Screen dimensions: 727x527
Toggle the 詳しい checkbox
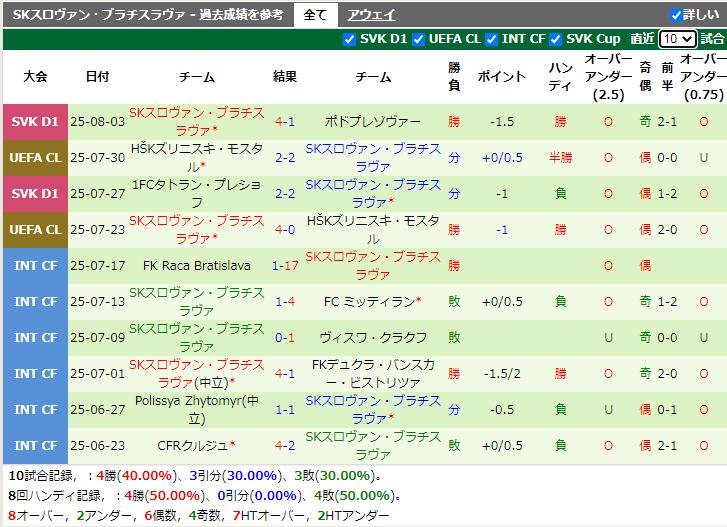676,15
